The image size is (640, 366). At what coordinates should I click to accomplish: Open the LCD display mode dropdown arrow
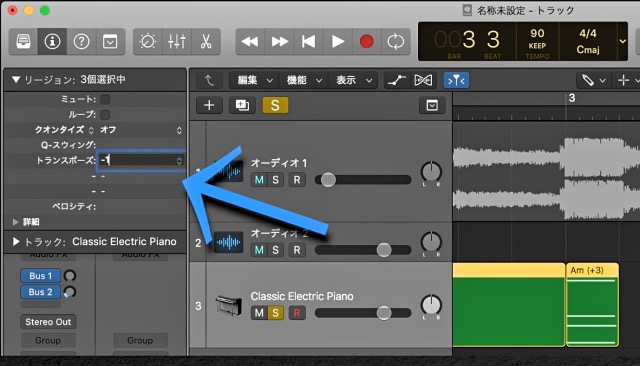tap(622, 41)
